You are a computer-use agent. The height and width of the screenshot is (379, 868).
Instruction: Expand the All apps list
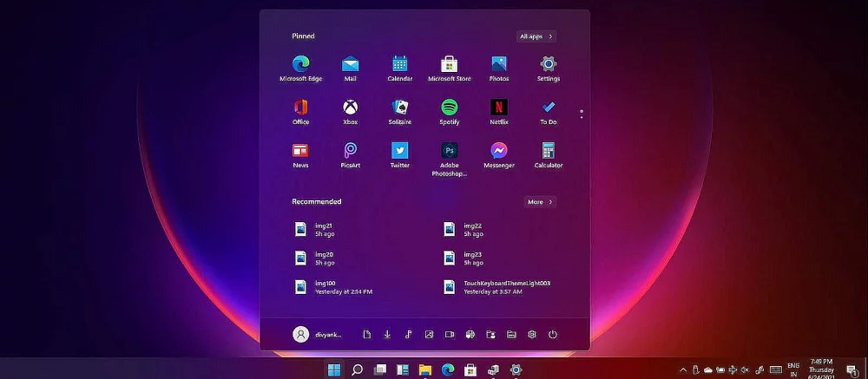tap(536, 36)
